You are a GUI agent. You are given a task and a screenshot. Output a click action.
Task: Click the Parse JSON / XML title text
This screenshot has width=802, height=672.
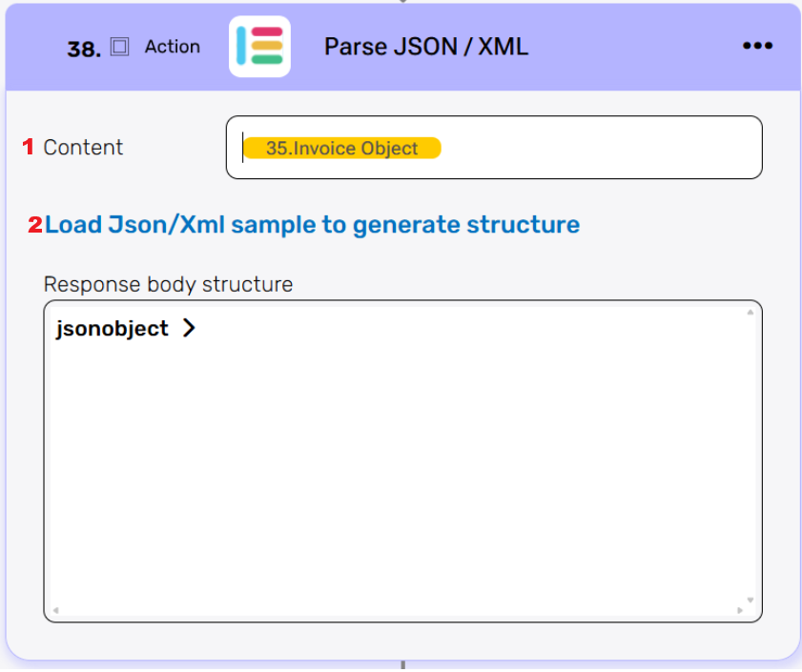(x=425, y=47)
